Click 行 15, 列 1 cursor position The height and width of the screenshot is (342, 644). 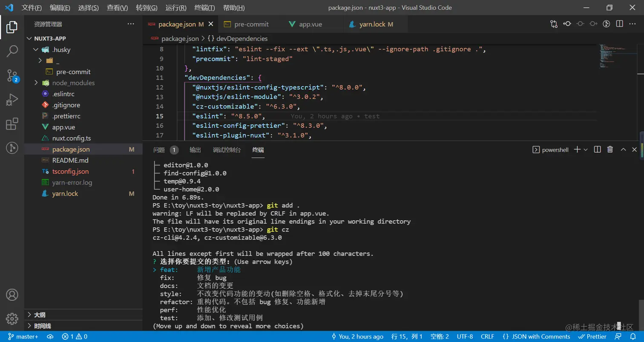point(407,336)
